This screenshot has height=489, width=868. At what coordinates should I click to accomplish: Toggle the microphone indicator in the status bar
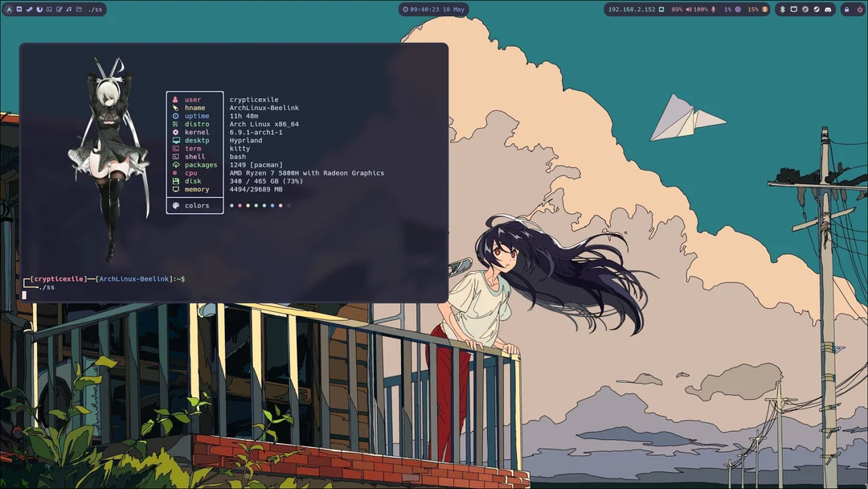(x=714, y=9)
